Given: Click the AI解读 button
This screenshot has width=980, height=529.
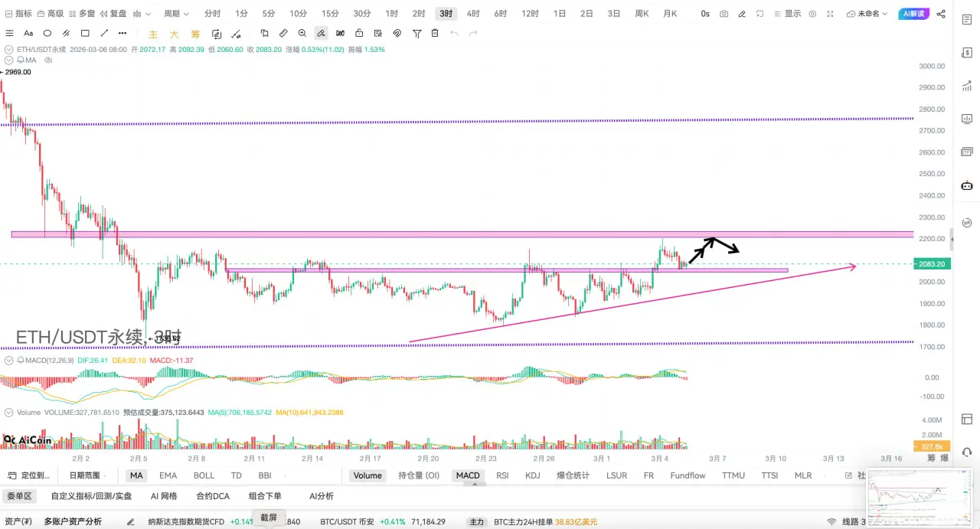Looking at the screenshot, I should coord(914,14).
